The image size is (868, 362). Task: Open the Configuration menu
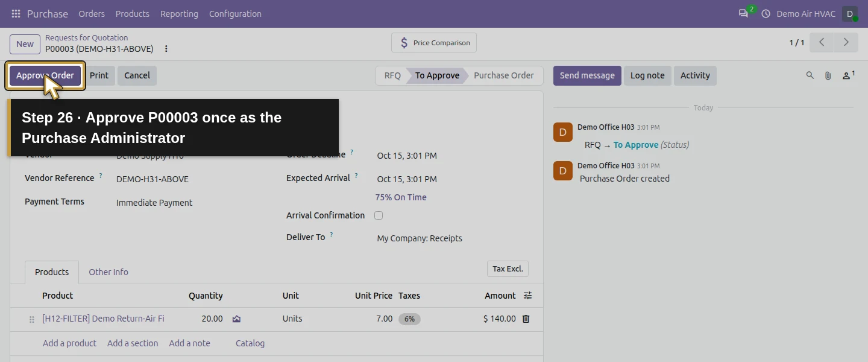235,13
